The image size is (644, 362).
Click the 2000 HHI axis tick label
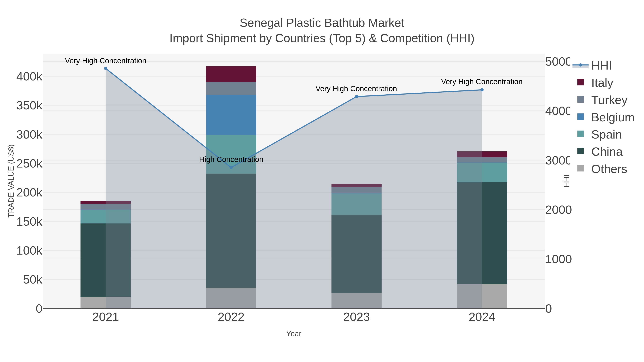pos(558,210)
